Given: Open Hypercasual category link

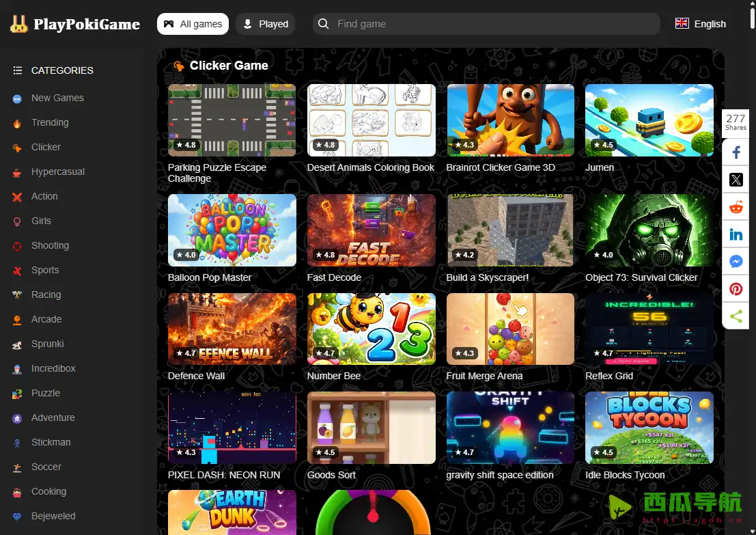Looking at the screenshot, I should click(58, 172).
